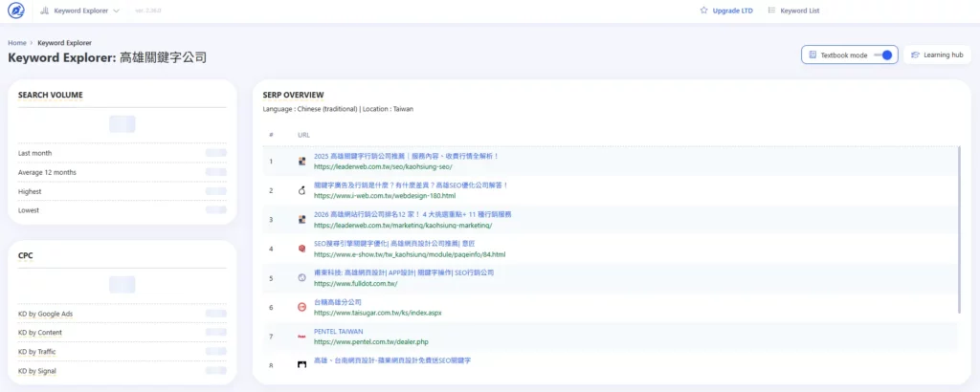Click KD by Signal label
Screen dimensions: 980x392
pyautogui.click(x=37, y=371)
